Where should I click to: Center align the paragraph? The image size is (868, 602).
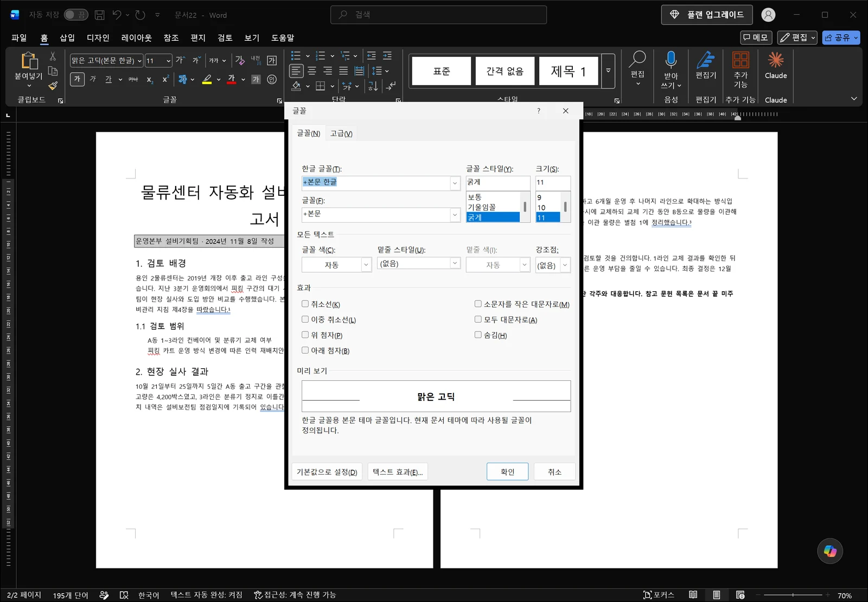(x=312, y=71)
